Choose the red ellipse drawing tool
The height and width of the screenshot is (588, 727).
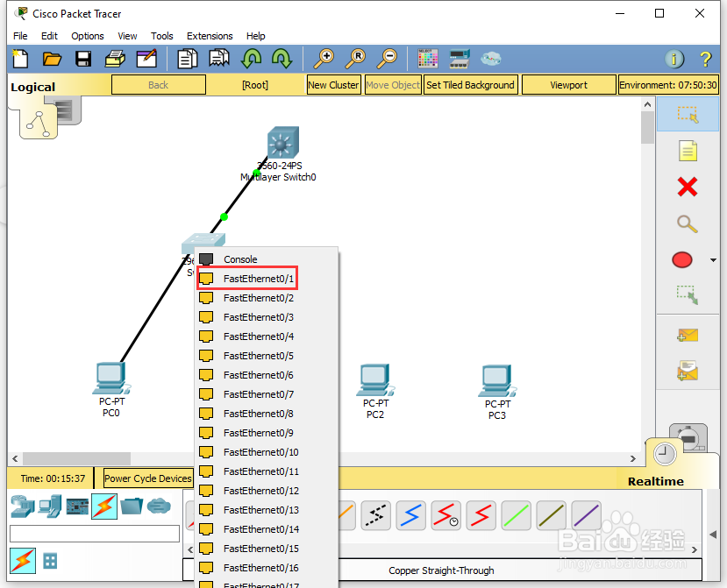[682, 260]
